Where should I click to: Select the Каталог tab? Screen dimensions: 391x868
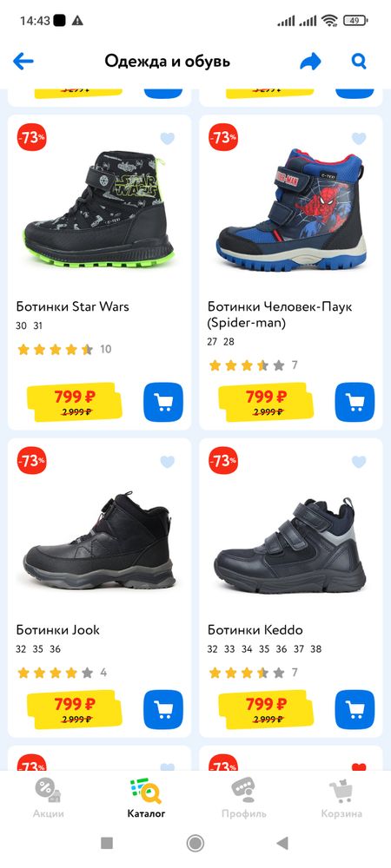pyautogui.click(x=146, y=798)
